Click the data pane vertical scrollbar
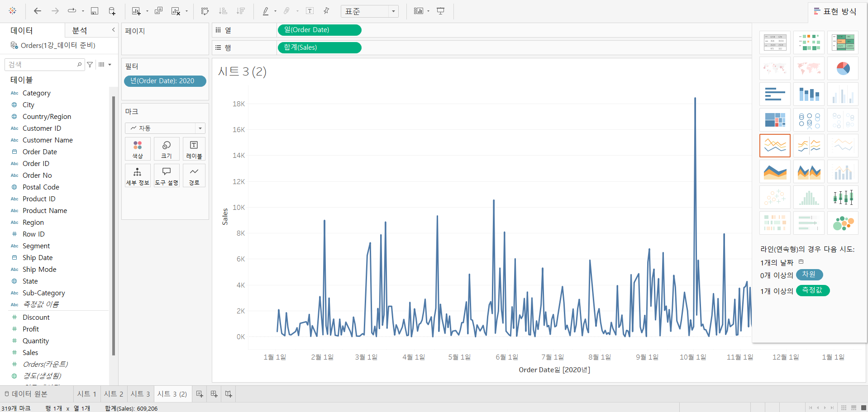The height and width of the screenshot is (412, 868). pyautogui.click(x=114, y=226)
